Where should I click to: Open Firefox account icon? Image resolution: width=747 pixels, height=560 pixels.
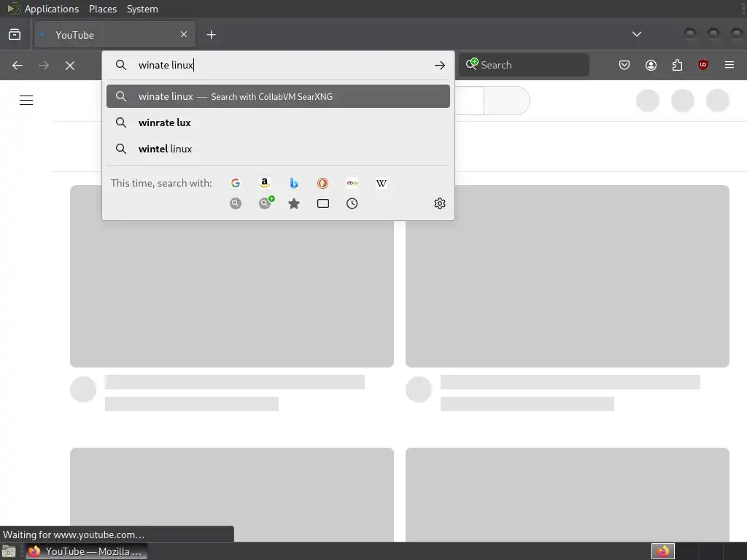(651, 65)
